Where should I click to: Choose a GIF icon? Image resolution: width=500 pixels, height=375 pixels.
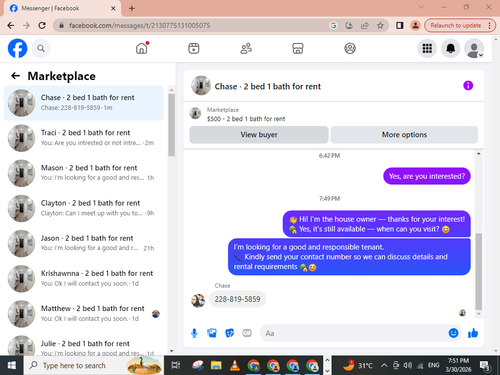pos(247,333)
